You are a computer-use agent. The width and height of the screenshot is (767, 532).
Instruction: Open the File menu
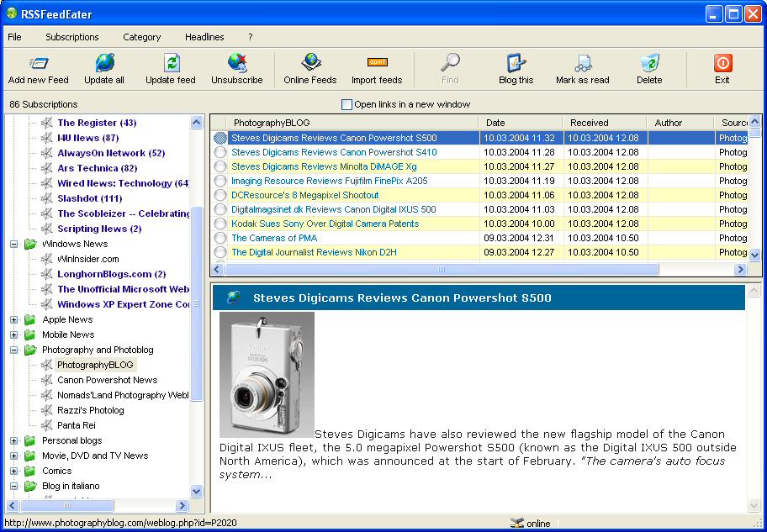(14, 37)
